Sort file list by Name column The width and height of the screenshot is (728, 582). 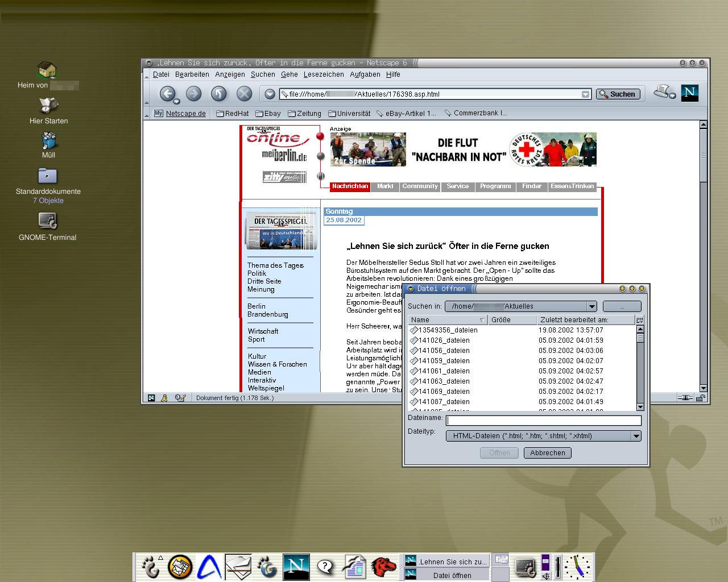[448, 320]
